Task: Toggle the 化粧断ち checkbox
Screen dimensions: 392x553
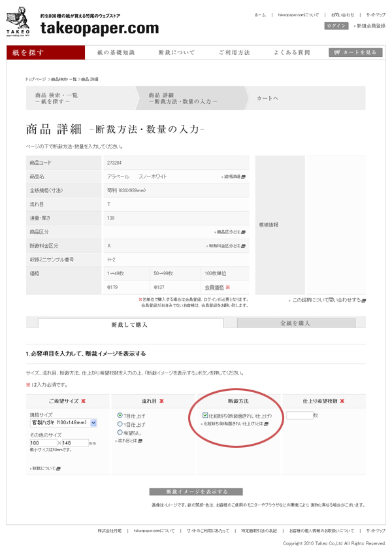Action: (x=206, y=415)
